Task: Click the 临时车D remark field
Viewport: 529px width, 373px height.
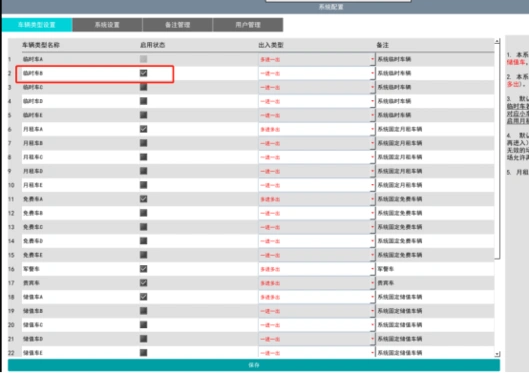Action: click(x=435, y=101)
